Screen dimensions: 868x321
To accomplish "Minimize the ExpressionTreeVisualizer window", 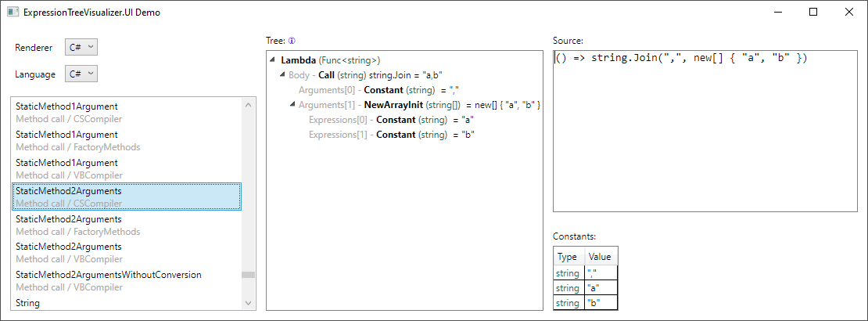I will (778, 12).
